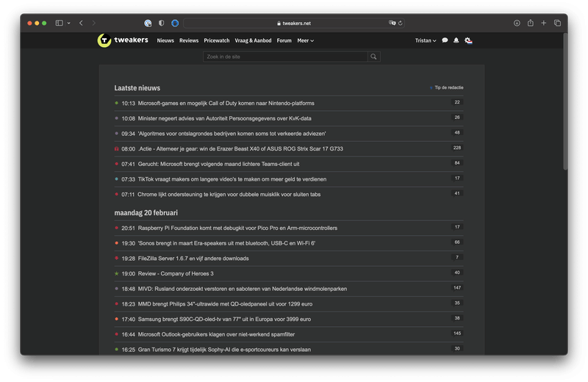
Task: Open the Reviews menu item
Action: (x=189, y=40)
